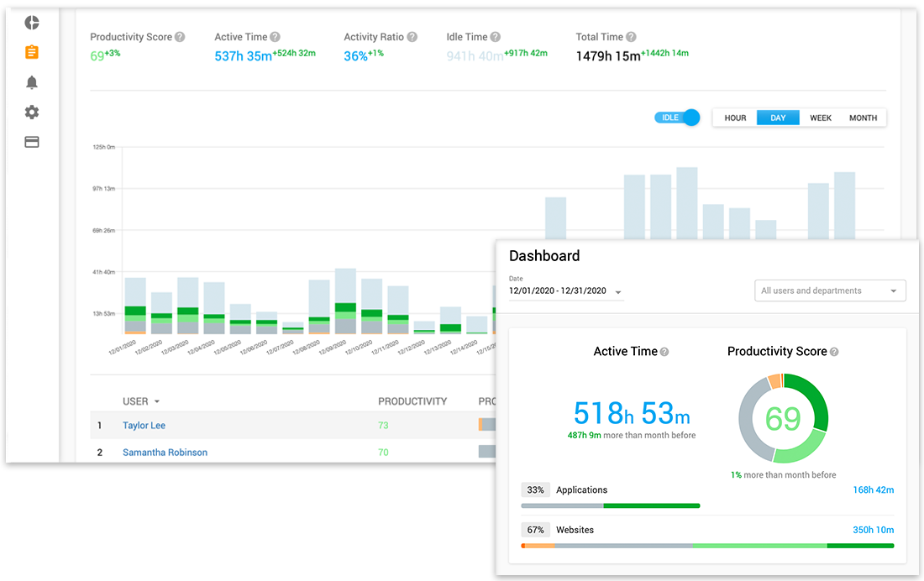Click the Productivity Score donut chart
Screen dimensions: 924x581
coord(783,418)
